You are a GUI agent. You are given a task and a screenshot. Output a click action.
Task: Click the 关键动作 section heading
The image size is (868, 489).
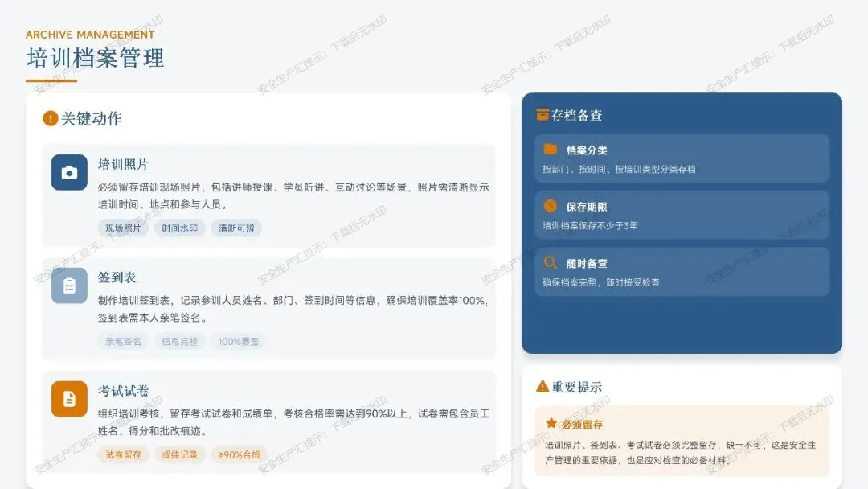[x=92, y=118]
